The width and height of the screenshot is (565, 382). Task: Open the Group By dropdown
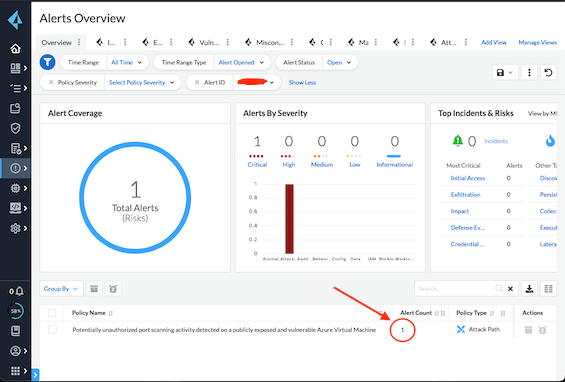coord(61,289)
